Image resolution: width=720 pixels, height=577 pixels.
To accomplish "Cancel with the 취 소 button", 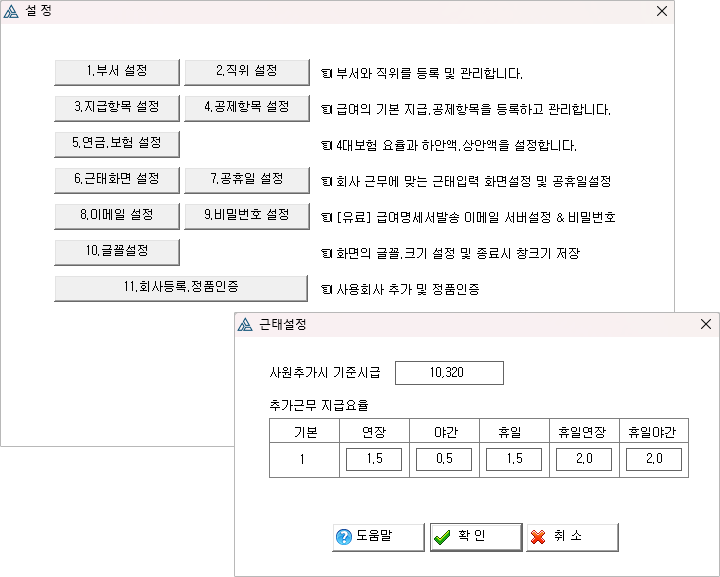I will [572, 537].
